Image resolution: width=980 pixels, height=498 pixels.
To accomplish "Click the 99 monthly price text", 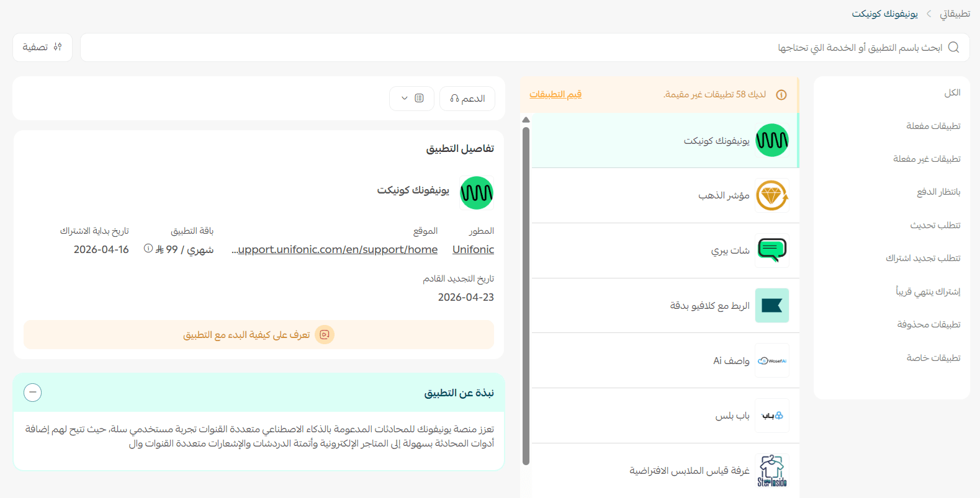I will [184, 249].
